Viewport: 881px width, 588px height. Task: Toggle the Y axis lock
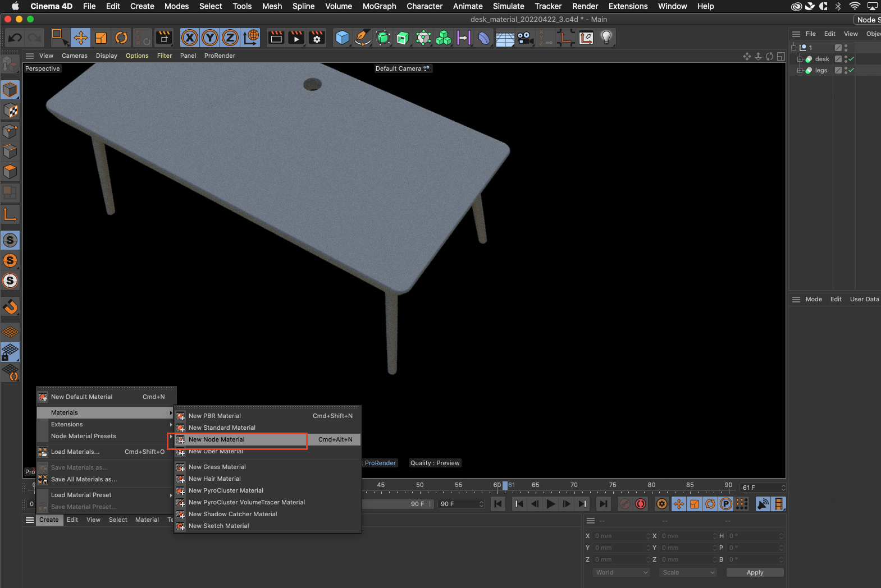[210, 38]
